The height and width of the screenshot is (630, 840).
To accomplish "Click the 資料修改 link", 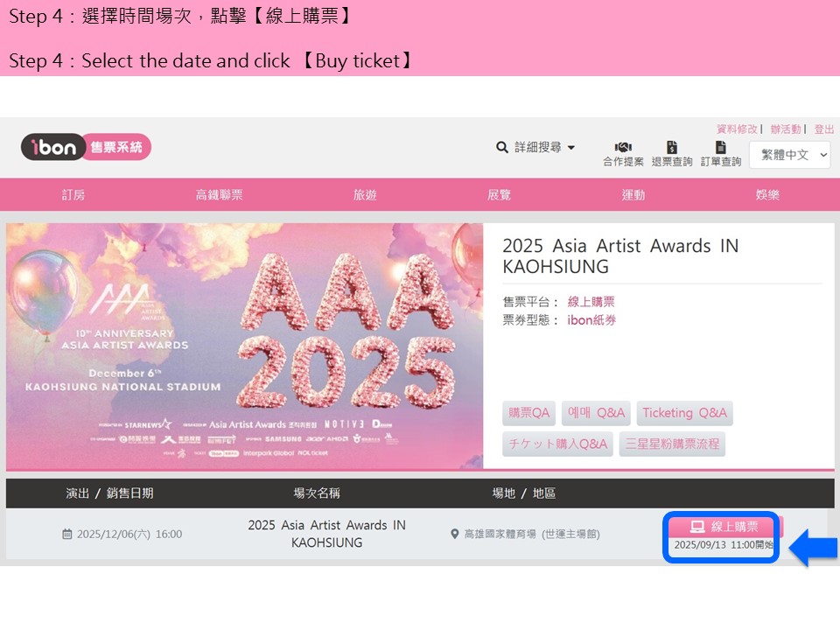I will (737, 129).
